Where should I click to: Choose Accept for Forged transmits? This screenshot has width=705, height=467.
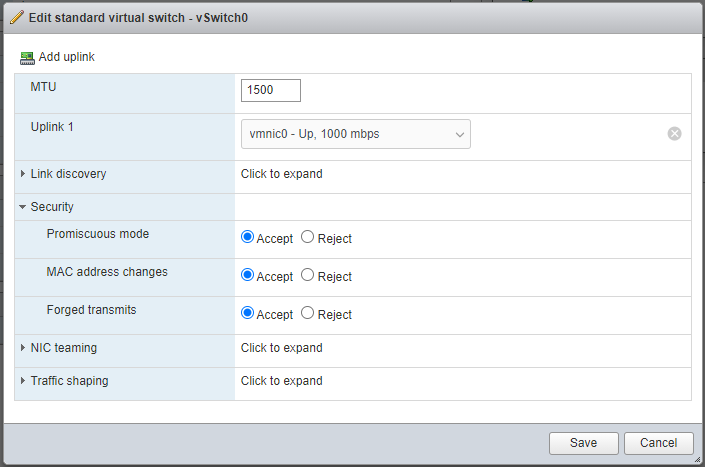[248, 314]
